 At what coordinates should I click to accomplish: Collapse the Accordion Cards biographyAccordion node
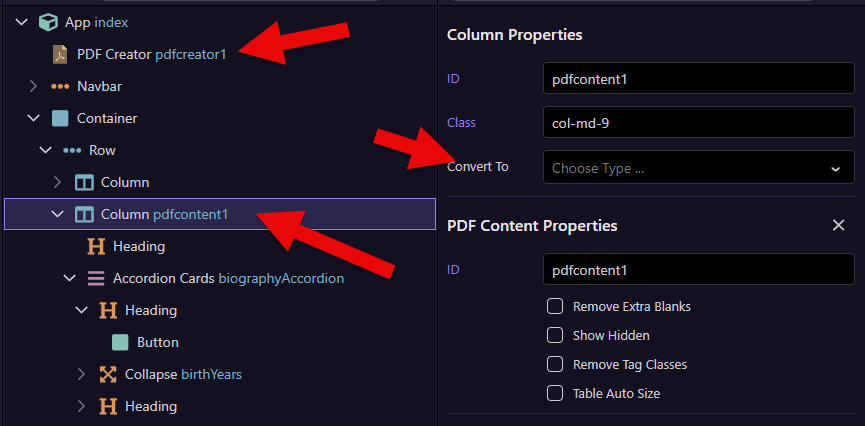click(70, 279)
